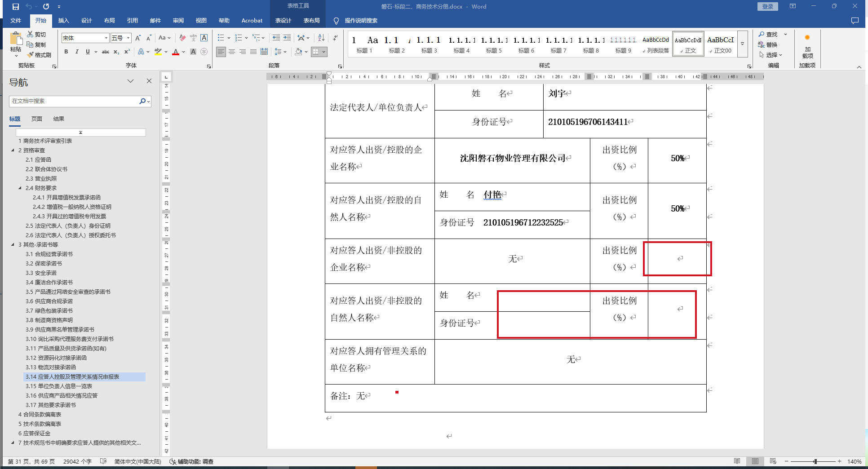Open the line spacing dropdown
The image size is (868, 469).
coord(280,52)
